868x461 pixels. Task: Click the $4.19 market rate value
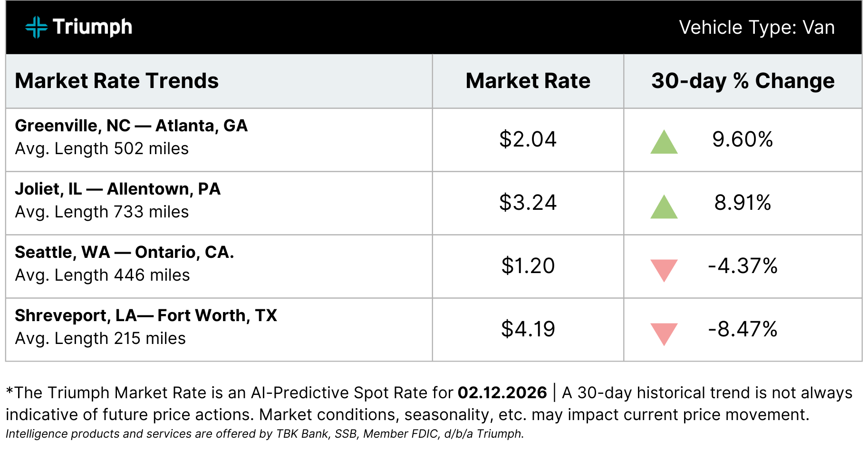coord(528,329)
